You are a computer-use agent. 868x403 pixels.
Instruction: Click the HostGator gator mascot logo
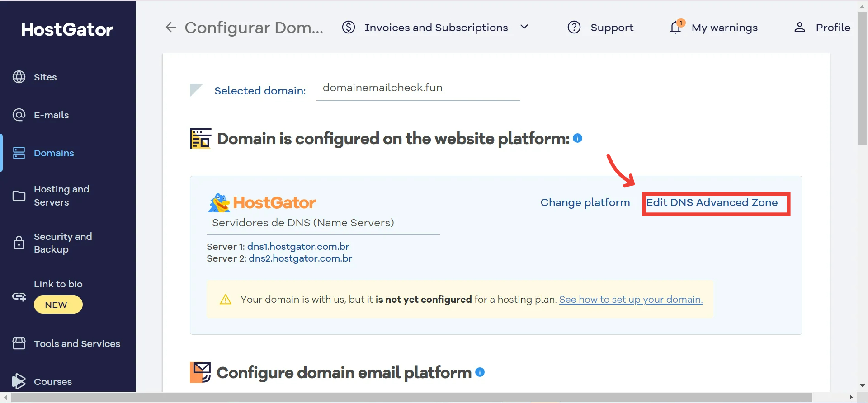pos(219,203)
